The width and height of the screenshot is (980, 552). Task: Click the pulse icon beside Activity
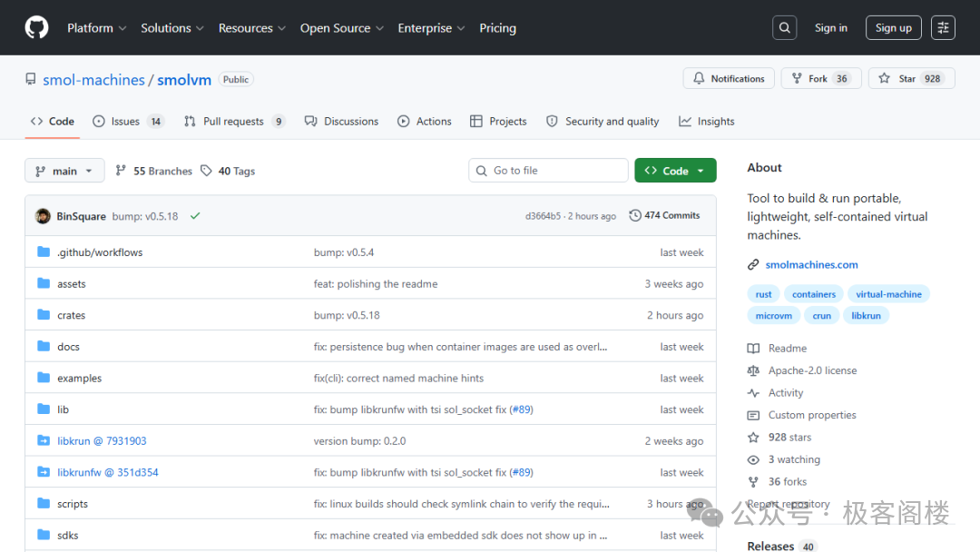[x=753, y=392]
